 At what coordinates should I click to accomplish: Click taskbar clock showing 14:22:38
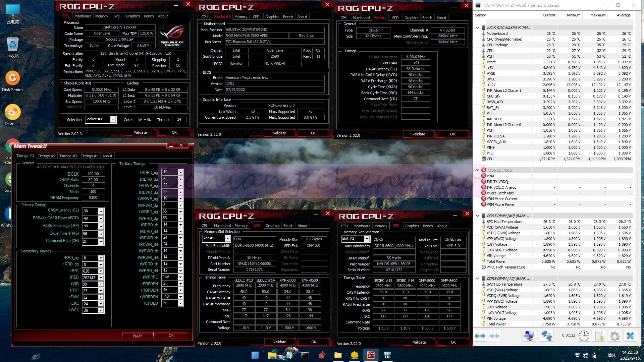coord(630,355)
